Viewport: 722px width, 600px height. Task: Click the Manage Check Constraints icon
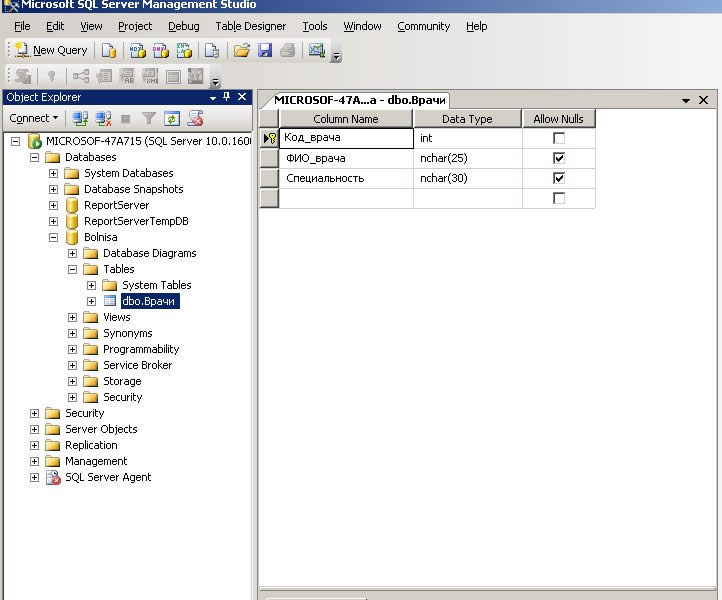173,76
